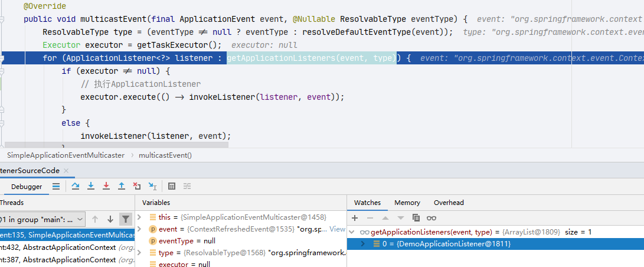Viewport: 644px width, 267px height.
Task: Expand the DemoApplicationListener@1811 watch entry
Action: pos(363,243)
